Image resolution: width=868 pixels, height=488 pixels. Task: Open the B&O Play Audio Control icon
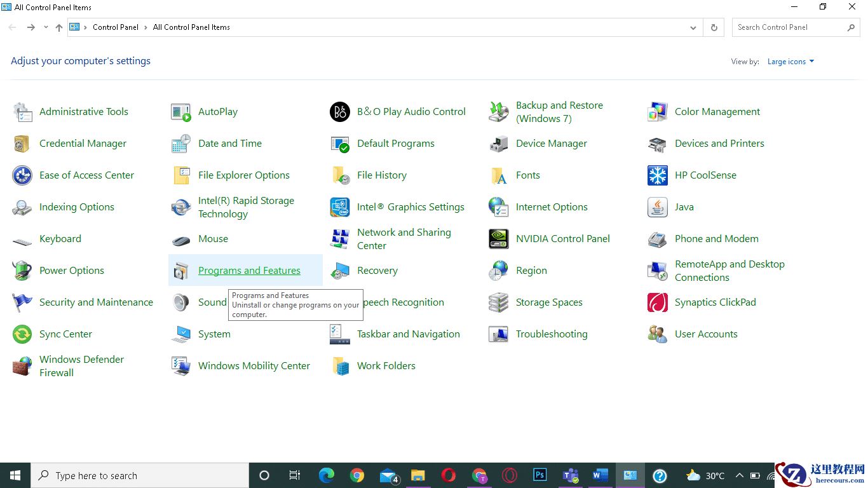point(340,112)
